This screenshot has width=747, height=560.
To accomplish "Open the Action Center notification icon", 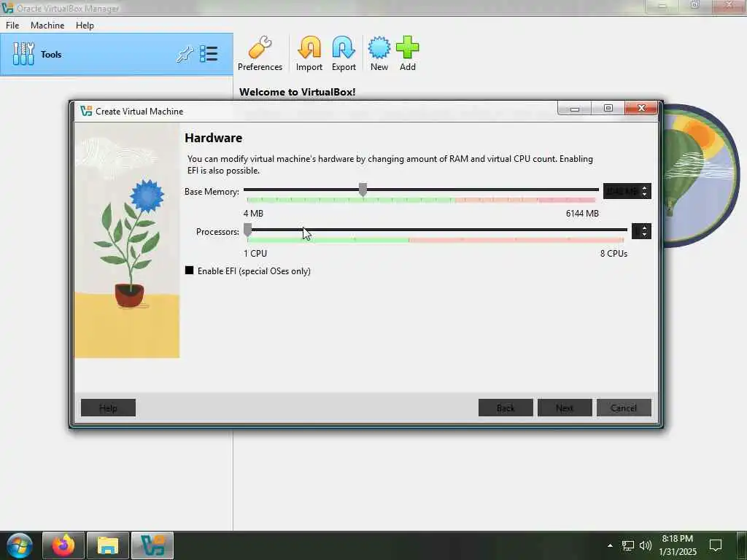I will tap(716, 545).
